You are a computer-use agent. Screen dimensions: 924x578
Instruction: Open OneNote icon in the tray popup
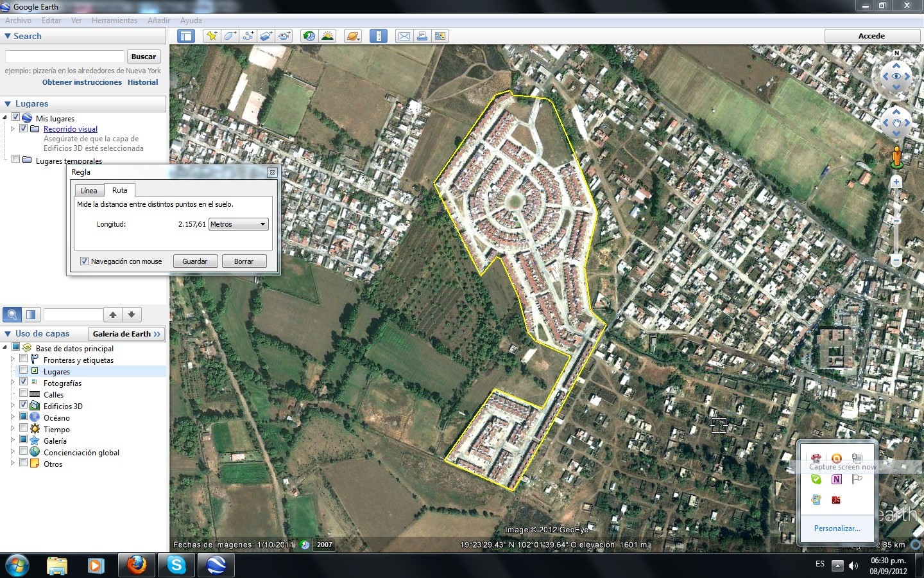pyautogui.click(x=836, y=479)
